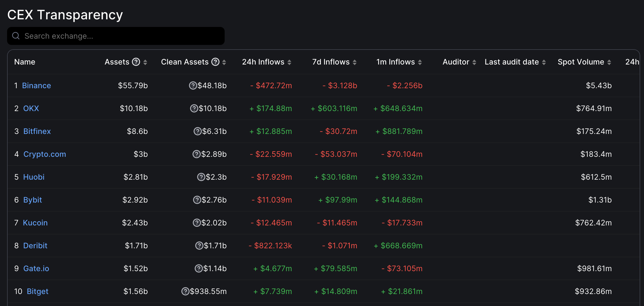This screenshot has width=644, height=306.
Task: Click the help icon next to Kucoin's clean assets
Action: [x=197, y=223]
